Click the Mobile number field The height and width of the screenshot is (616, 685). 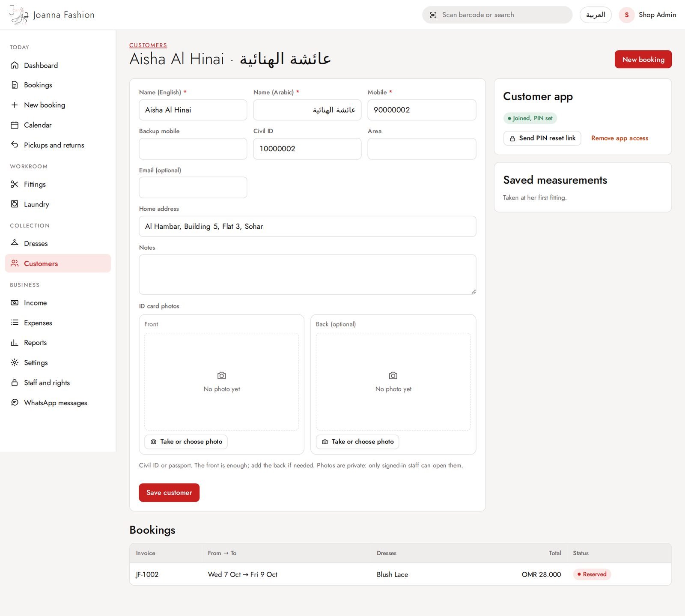(422, 110)
